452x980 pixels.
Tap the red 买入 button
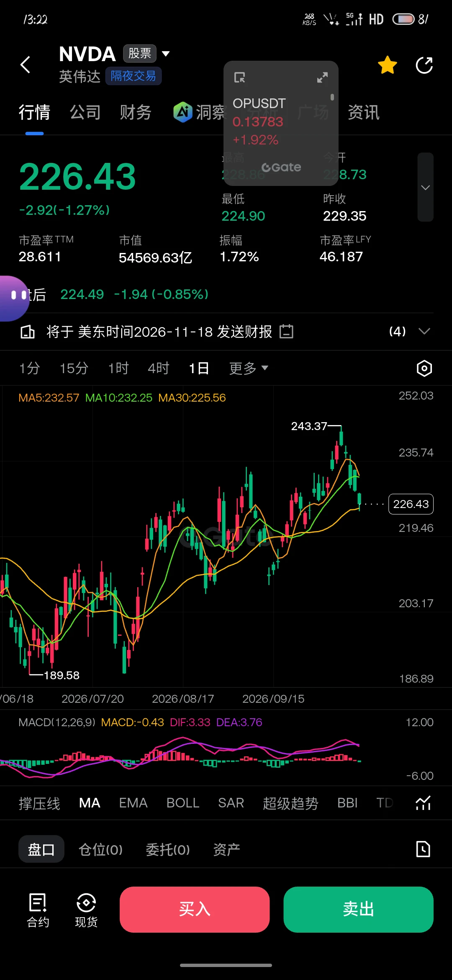pyautogui.click(x=195, y=910)
